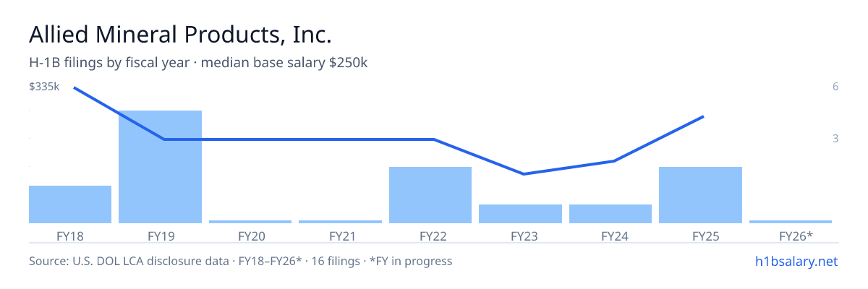Select the FY25 filings bar
868x289 pixels.
[700, 195]
